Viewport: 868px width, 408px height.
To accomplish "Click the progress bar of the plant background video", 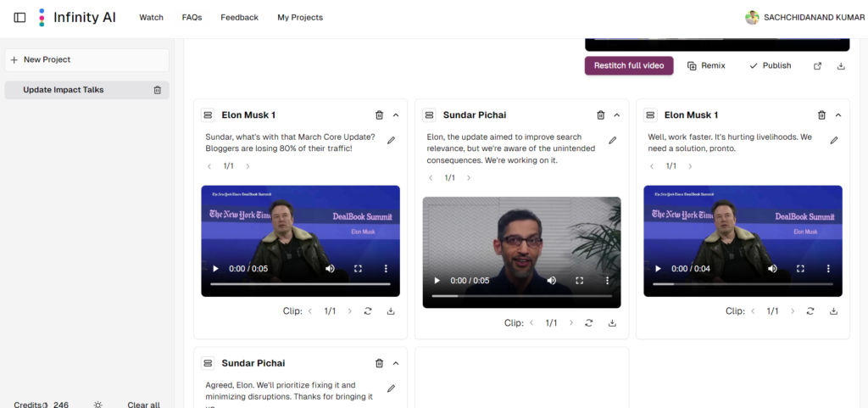I will [x=521, y=296].
